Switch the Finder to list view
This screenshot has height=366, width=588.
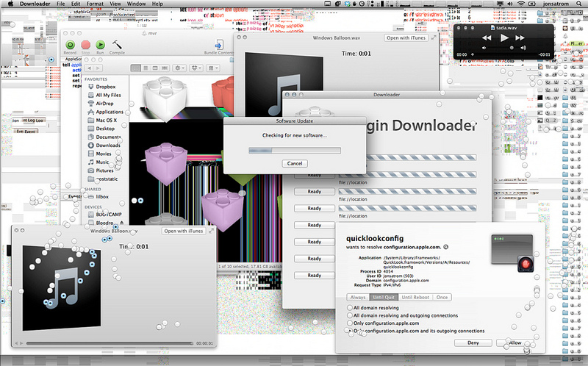pos(146,68)
